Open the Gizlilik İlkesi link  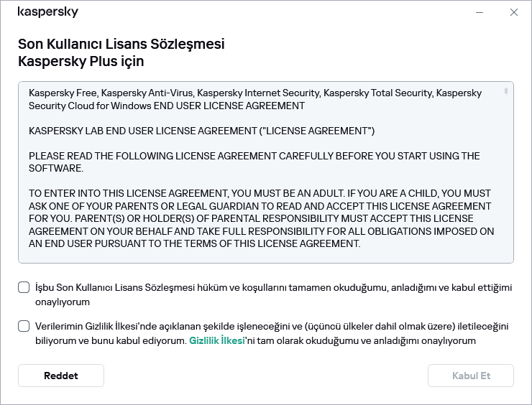pos(217,341)
